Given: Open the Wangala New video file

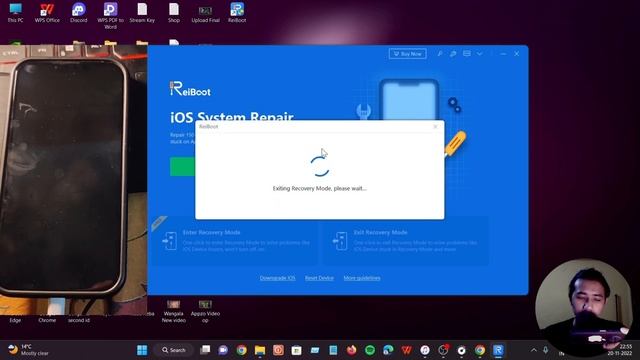Looking at the screenshot, I should pyautogui.click(x=173, y=311).
